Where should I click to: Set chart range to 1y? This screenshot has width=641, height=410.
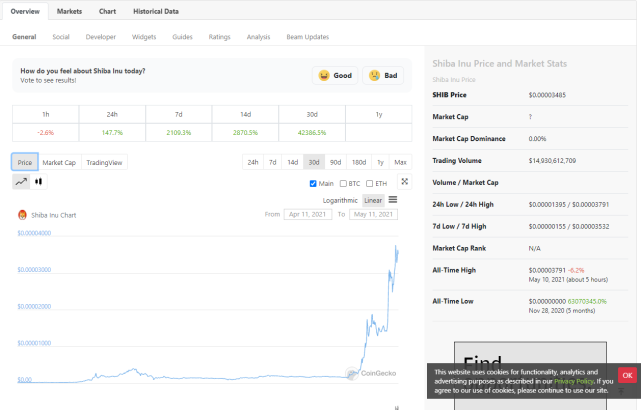click(381, 162)
